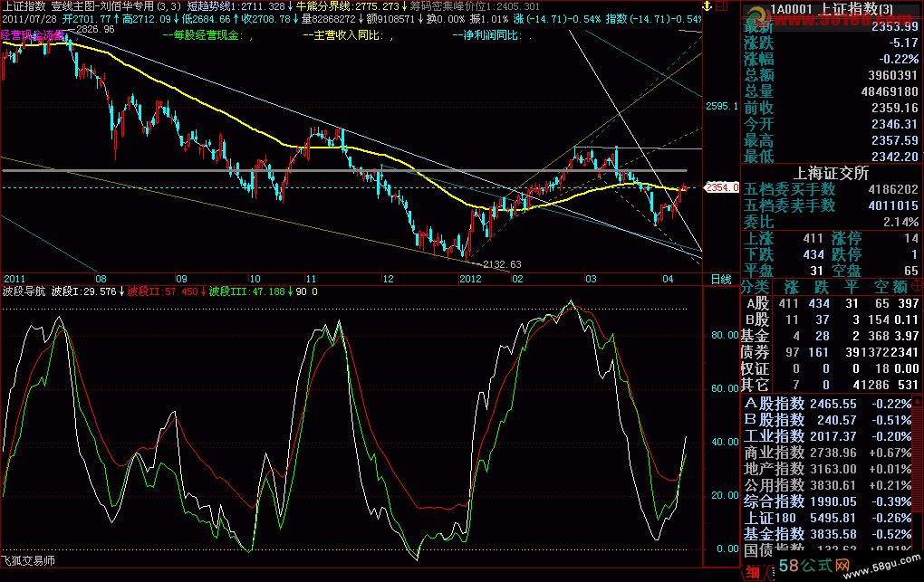This screenshot has width=924, height=582.
Task: Switch to the 细 tab below the index list
Action: coord(752,572)
